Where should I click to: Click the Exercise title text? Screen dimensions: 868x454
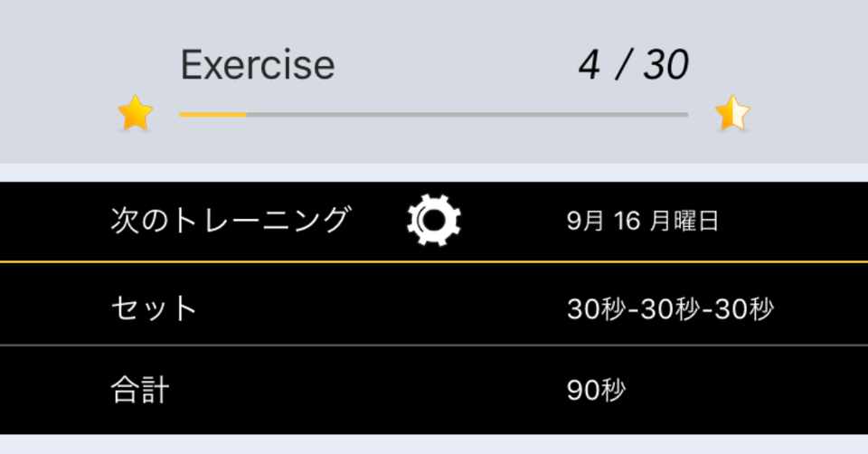point(258,65)
